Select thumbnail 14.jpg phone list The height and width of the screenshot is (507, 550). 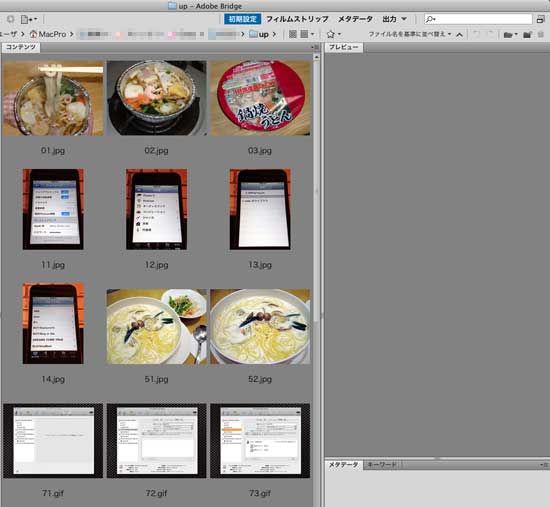click(x=53, y=323)
